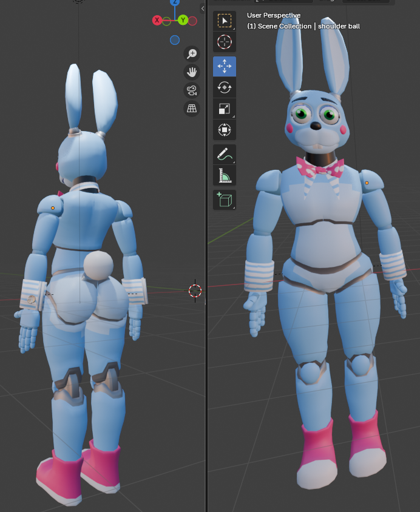
Task: Select the Transform tool
Action: (225, 130)
